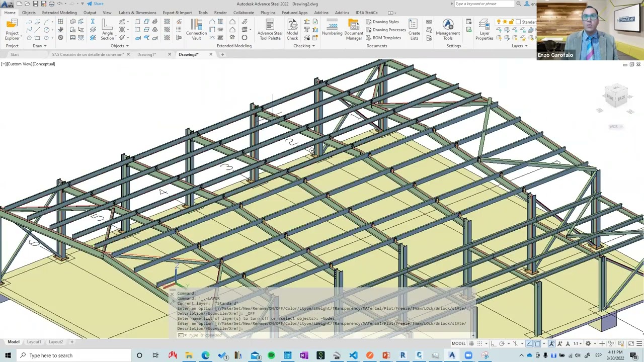Switch to Layout1 tab
Viewport: 644px width, 362px height.
click(x=34, y=342)
